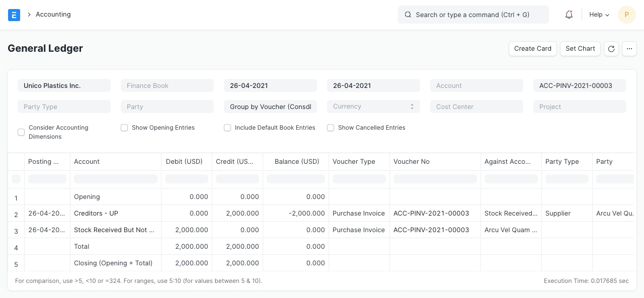Navigate to Accounting breadcrumb

53,15
